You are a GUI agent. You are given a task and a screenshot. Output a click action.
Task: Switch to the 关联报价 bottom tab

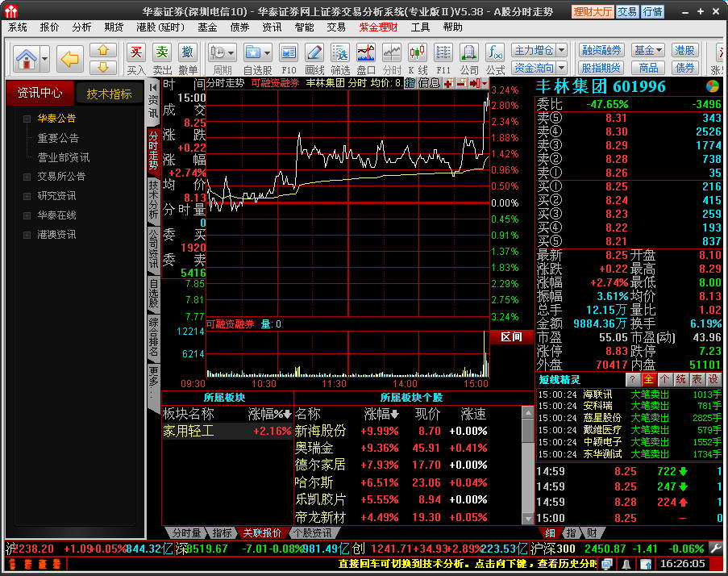click(x=262, y=532)
